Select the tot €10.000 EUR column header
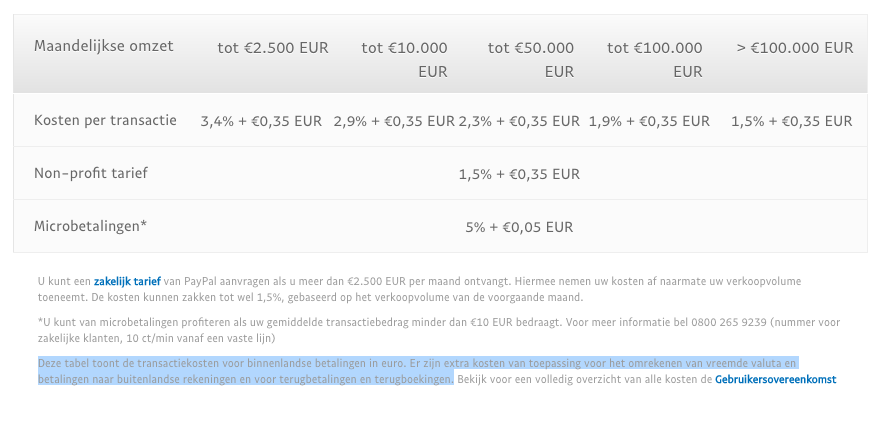 [x=404, y=60]
